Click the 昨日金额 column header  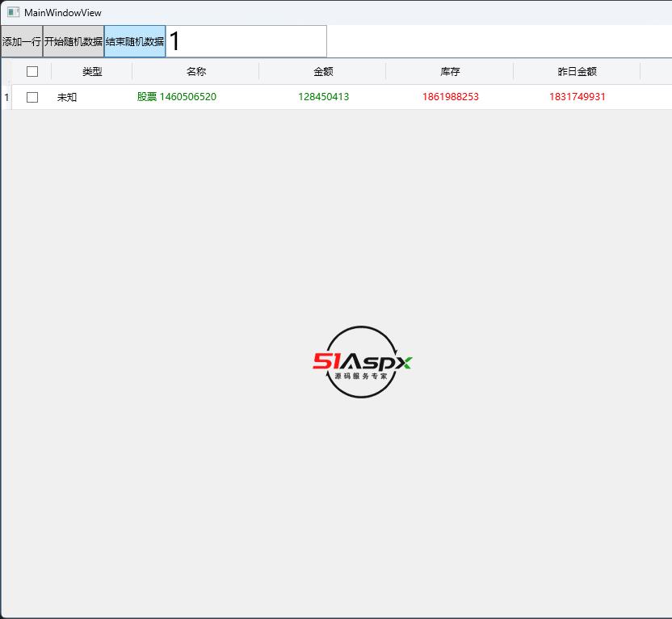[577, 72]
